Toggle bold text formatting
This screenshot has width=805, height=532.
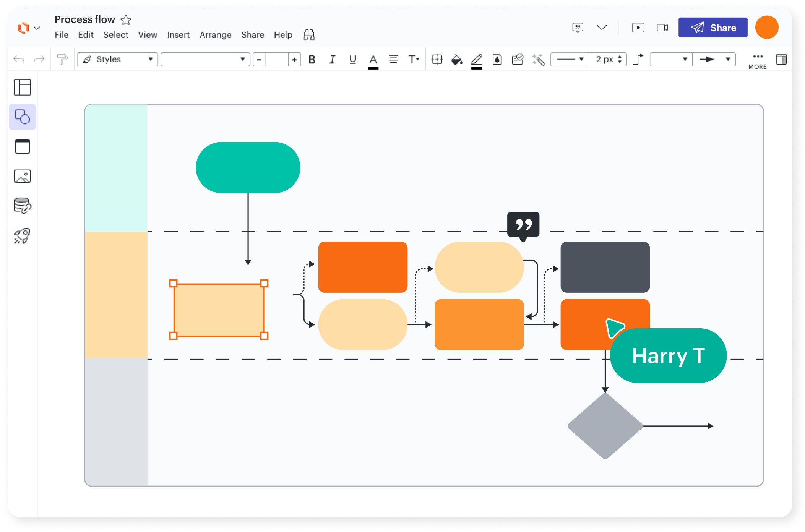tap(312, 59)
